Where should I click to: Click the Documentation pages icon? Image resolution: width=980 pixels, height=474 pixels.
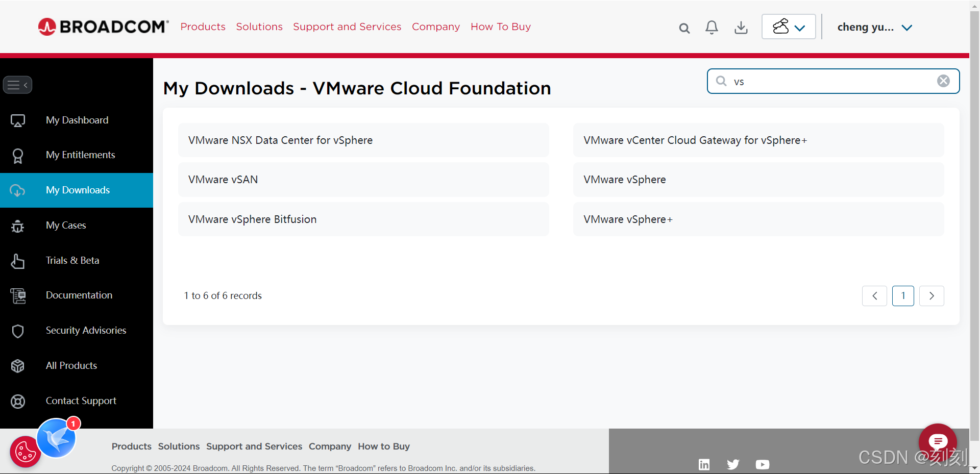tap(18, 295)
